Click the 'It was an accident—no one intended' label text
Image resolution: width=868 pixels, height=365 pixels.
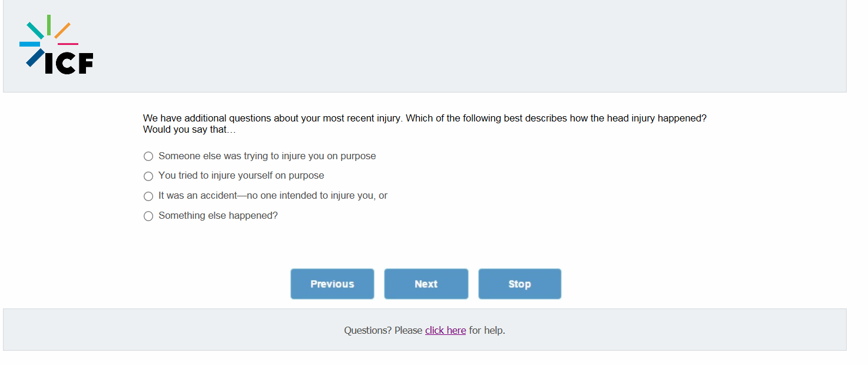tap(273, 196)
